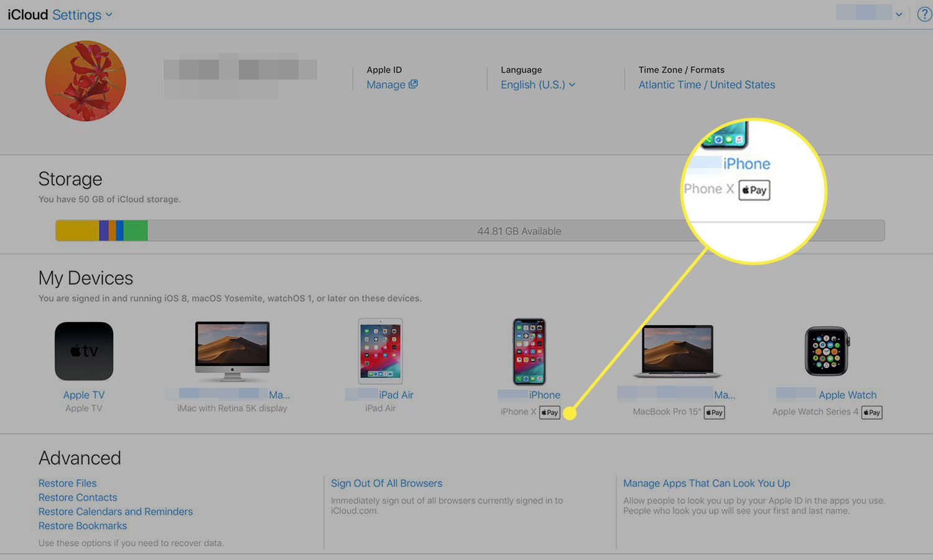
Task: Click the purple segment of the storage bar
Action: (104, 231)
